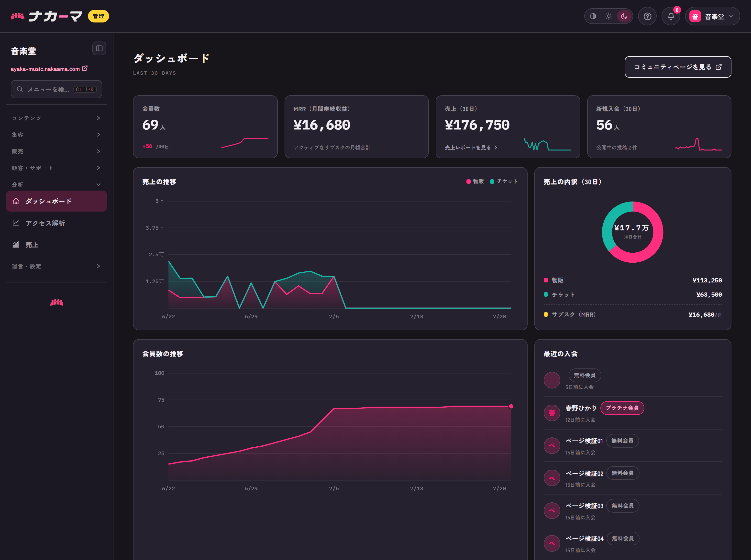The width and height of the screenshot is (751, 560).
Task: Open the help question-mark icon
Action: point(647,16)
